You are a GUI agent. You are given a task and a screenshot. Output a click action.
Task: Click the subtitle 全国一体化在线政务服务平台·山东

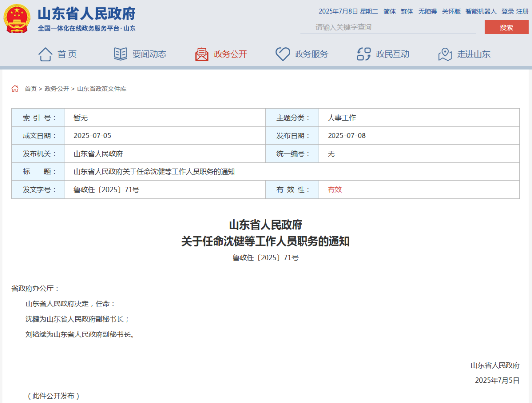[x=87, y=28]
